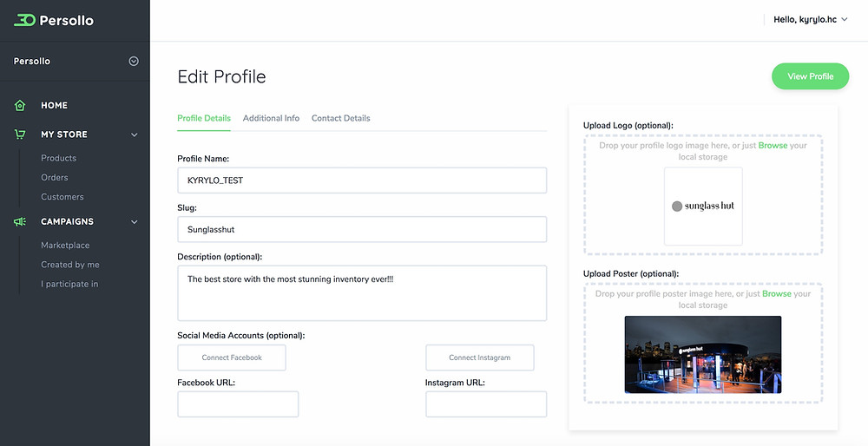Screen dimensions: 868x446
Task: Click the Social Media Accounts (optional) label
Action: (240, 335)
